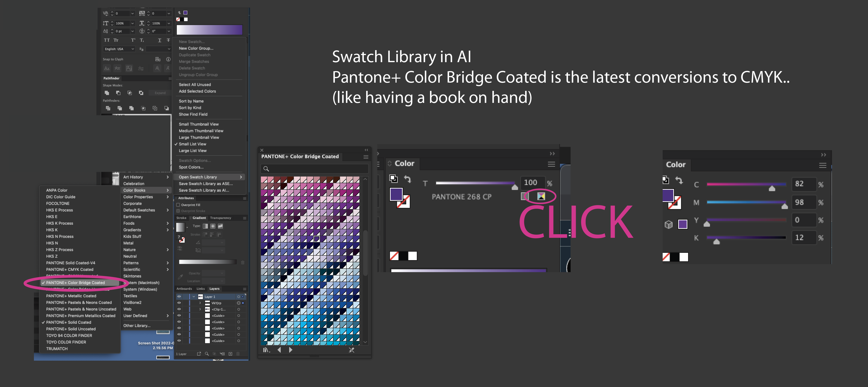This screenshot has width=868, height=387.
Task: Open the baseline shift 0 pt dropdown
Action: coord(132,31)
